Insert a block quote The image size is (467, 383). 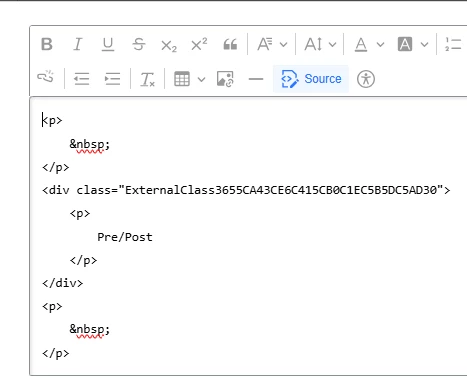pos(230,44)
